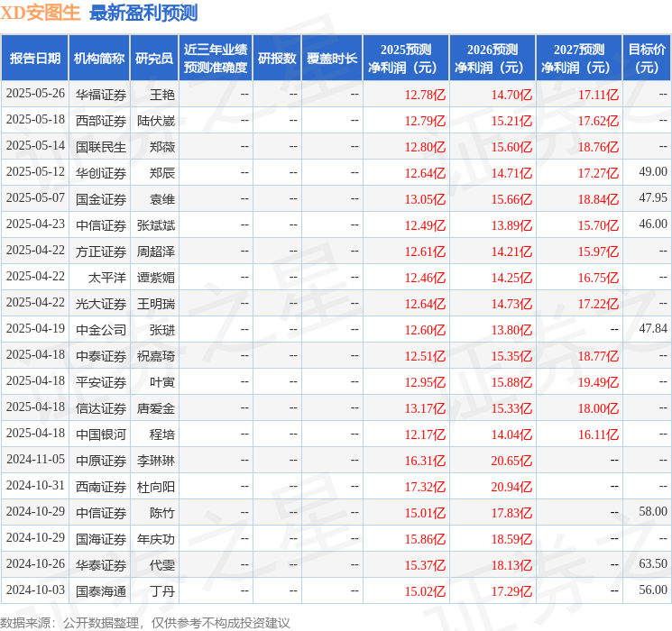
Task: Click institution 太平洋
Action: [107, 278]
